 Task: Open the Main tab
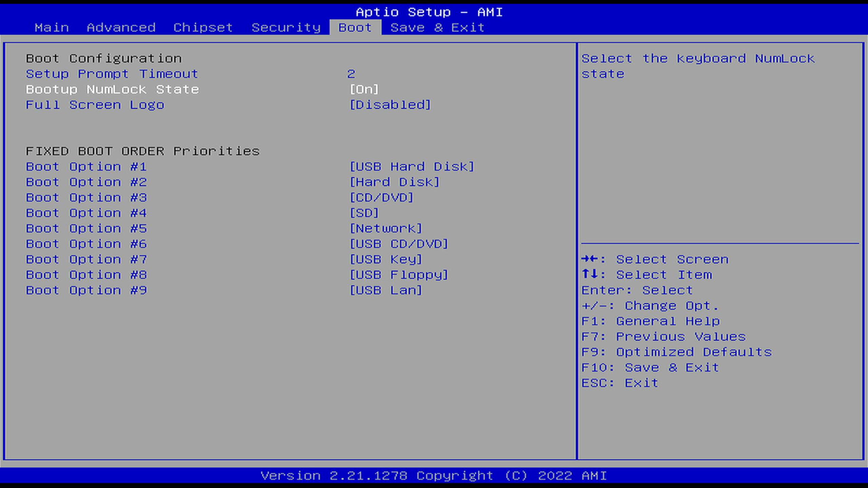pyautogui.click(x=52, y=27)
